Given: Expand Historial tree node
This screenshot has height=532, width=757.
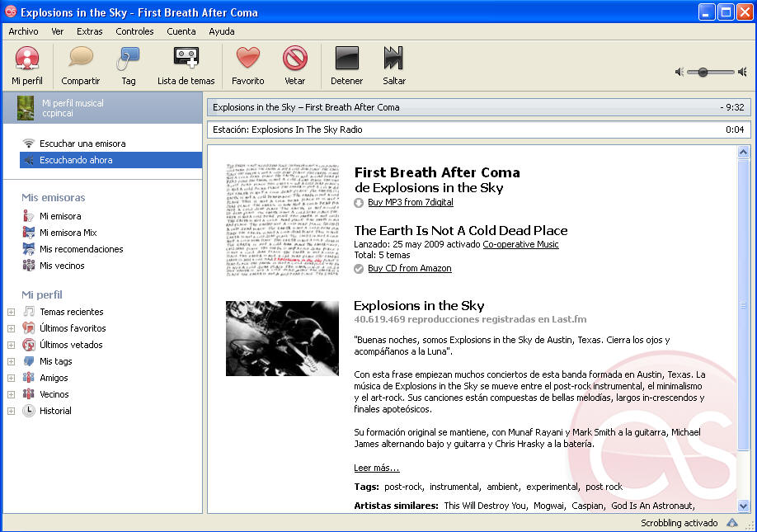Looking at the screenshot, I should tap(11, 412).
